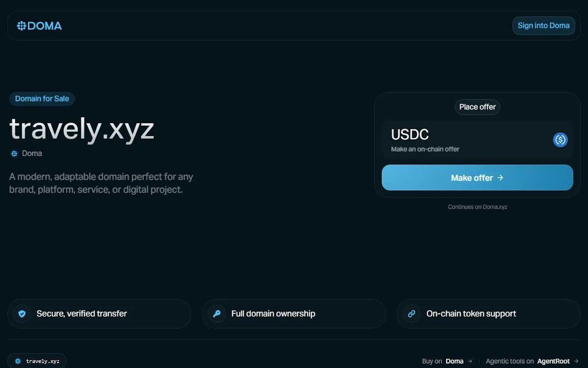Open Agentic tools on AgentRoot link
The image size is (588, 368).
(532, 361)
